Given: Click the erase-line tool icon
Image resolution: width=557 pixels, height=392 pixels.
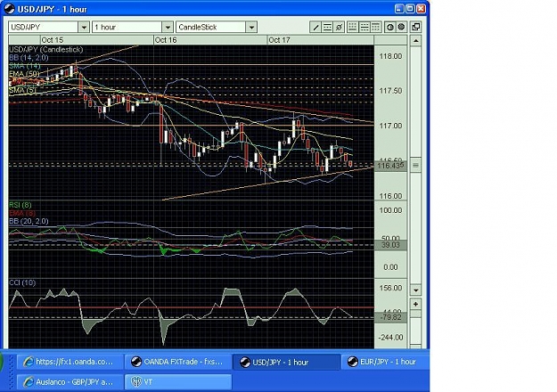Looking at the screenshot, I should [x=339, y=27].
